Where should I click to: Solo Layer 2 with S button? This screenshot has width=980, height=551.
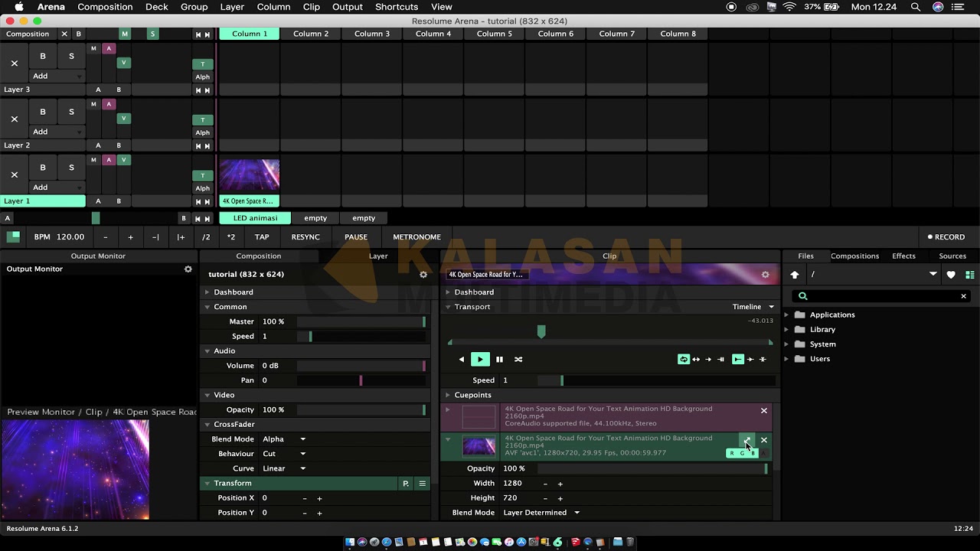click(x=71, y=112)
